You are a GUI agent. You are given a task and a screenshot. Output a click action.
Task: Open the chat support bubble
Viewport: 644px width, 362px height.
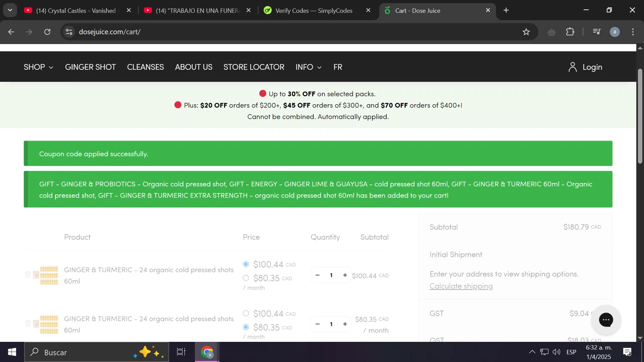point(606,320)
